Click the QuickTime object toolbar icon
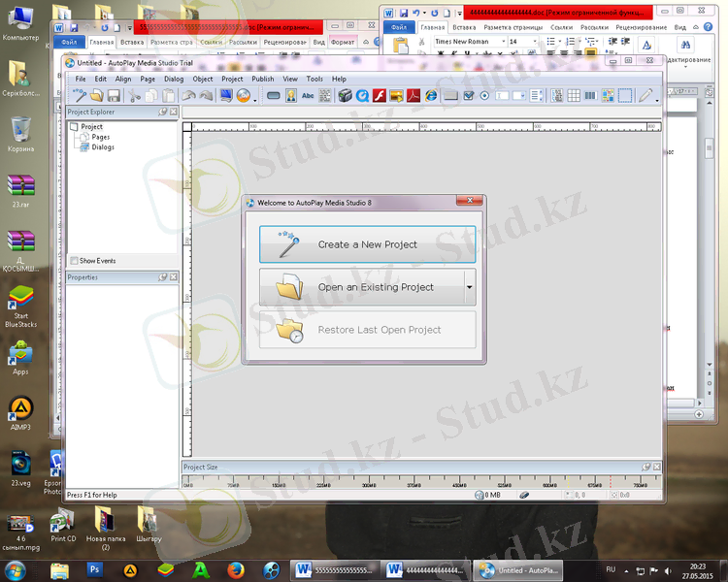The width and height of the screenshot is (728, 582). click(x=362, y=96)
